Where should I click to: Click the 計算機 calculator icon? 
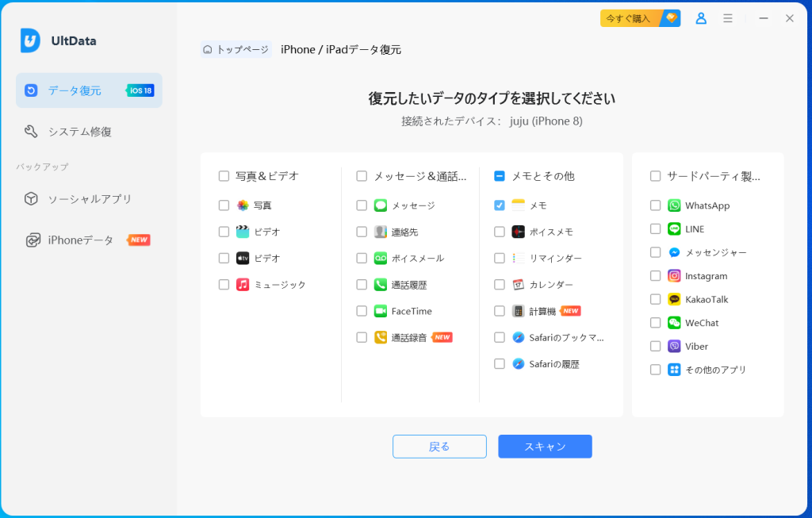pyautogui.click(x=519, y=311)
